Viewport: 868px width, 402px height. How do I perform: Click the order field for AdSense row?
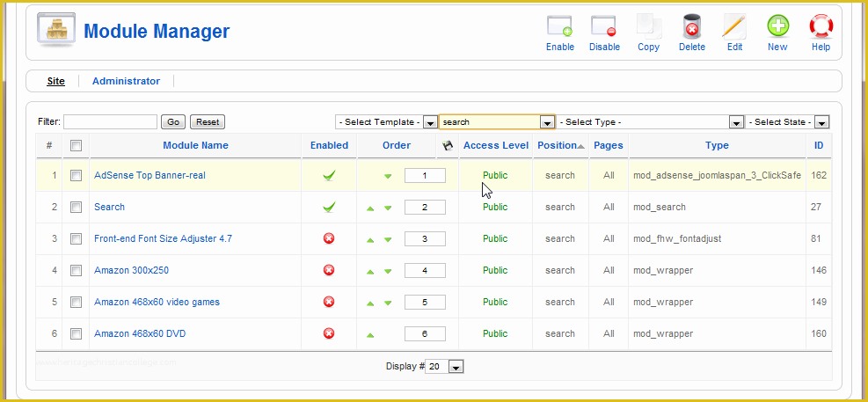[x=425, y=176]
